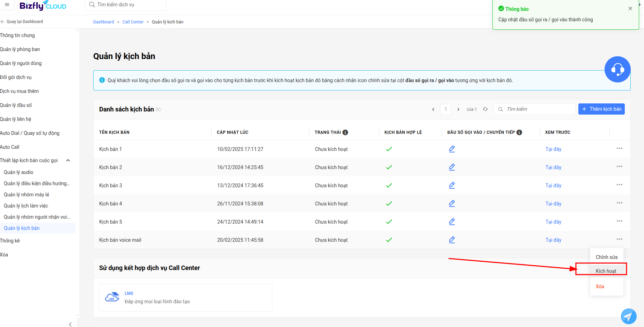
Task: Collapse the sidebar with the chevron
Action: pyautogui.click(x=70, y=324)
